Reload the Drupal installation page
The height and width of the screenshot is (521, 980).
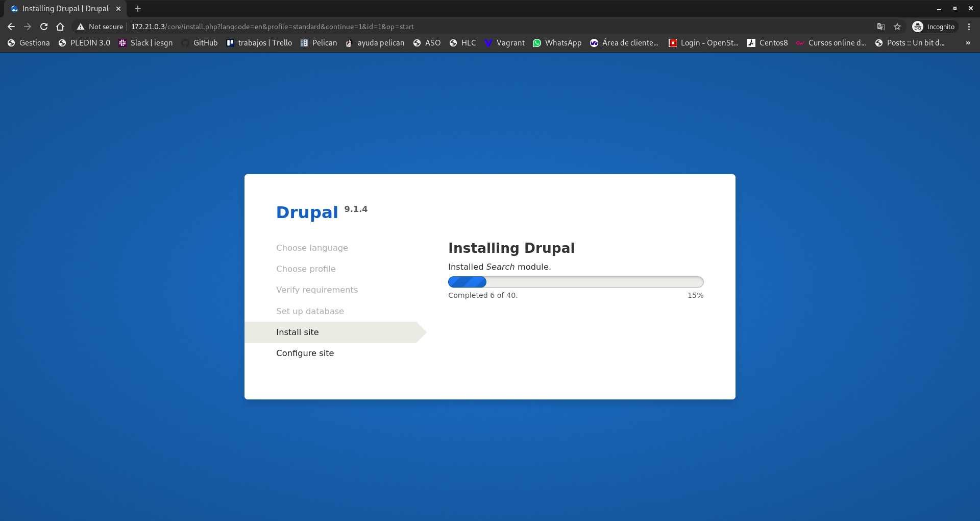(43, 27)
